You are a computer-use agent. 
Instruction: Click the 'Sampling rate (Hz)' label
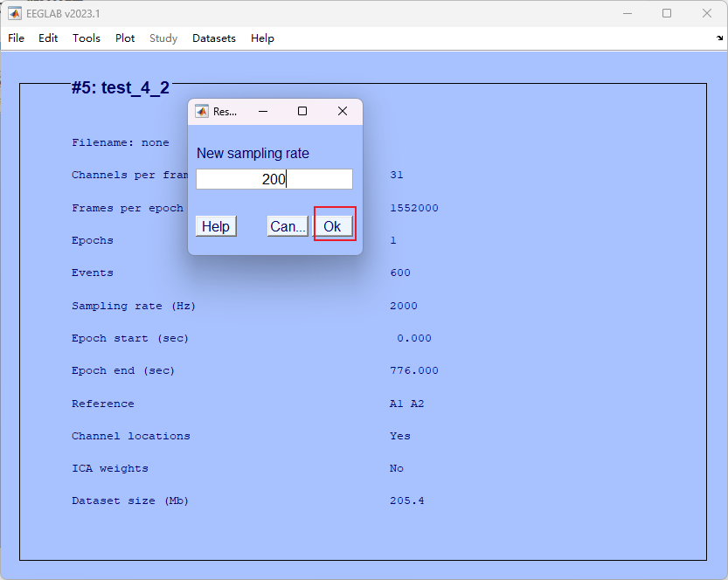point(134,306)
